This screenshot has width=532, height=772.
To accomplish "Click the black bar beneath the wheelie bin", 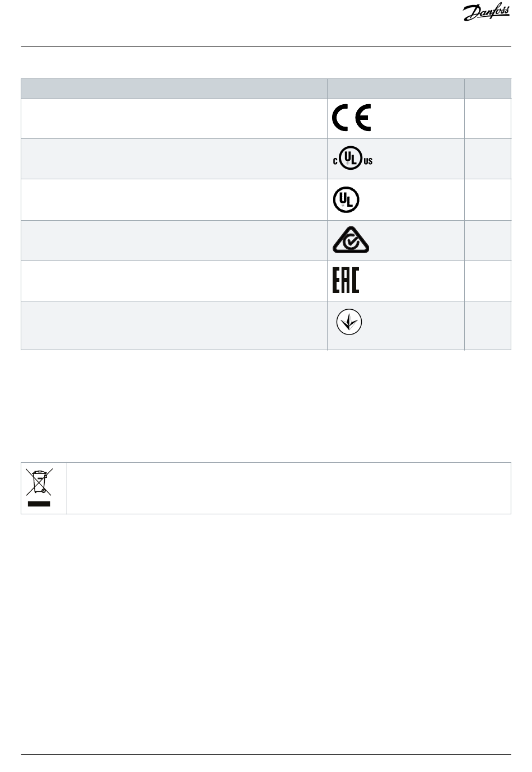I will 38,504.
